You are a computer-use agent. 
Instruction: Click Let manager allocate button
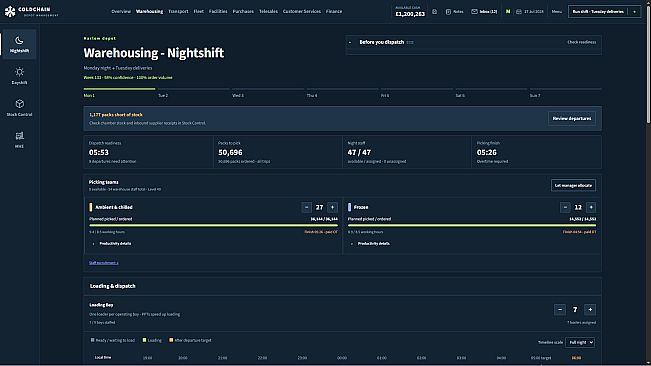[573, 185]
